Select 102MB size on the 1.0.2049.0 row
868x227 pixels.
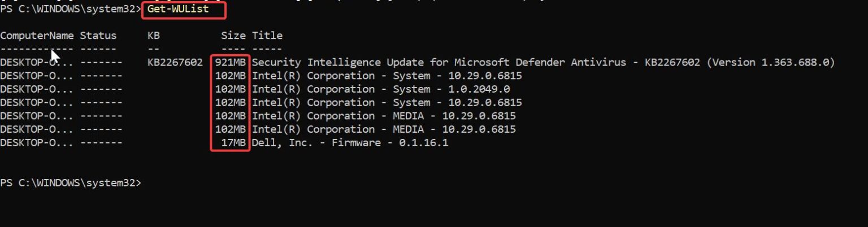coord(230,89)
